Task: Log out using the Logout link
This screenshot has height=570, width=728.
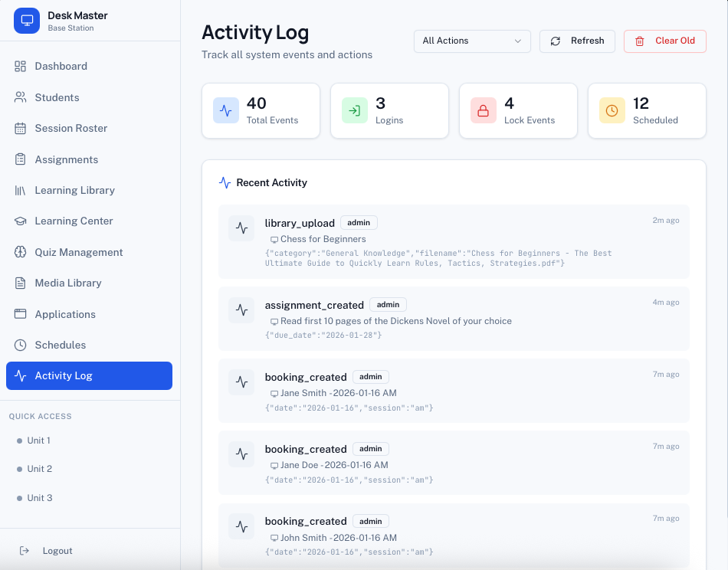Action: click(57, 551)
